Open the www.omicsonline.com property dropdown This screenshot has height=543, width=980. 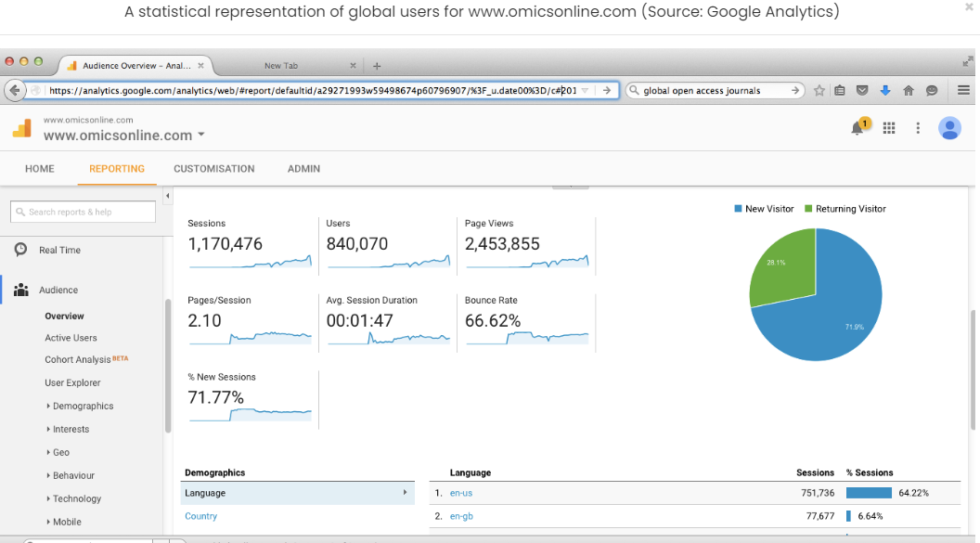pyautogui.click(x=201, y=135)
